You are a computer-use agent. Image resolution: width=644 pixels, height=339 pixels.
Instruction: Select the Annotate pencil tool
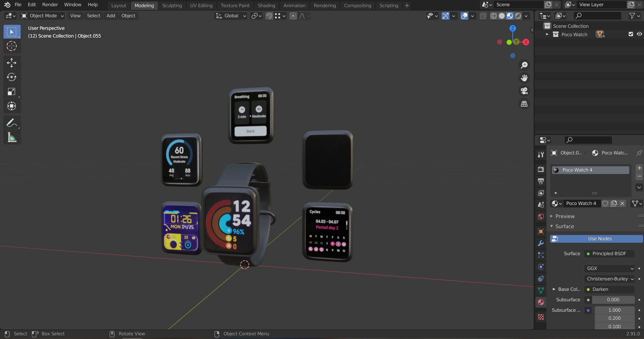[12, 123]
